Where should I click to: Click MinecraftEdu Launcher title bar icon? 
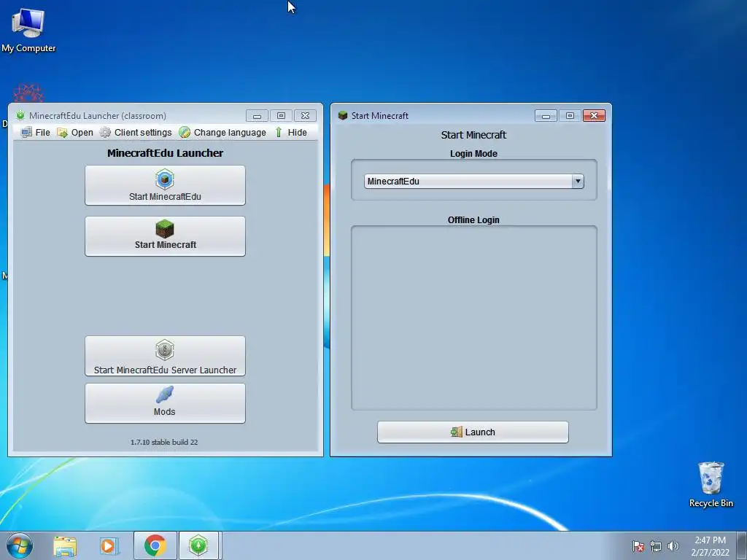pyautogui.click(x=20, y=115)
